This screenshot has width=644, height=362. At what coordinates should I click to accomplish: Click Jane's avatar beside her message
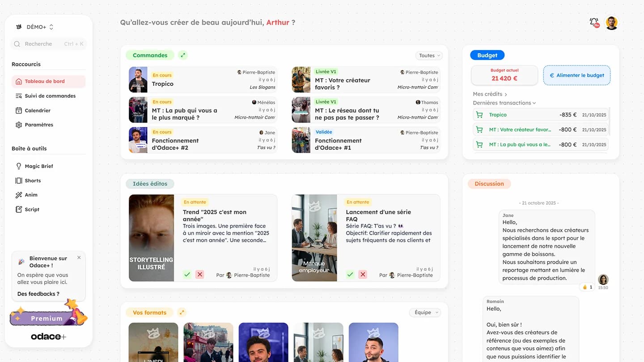pyautogui.click(x=603, y=279)
